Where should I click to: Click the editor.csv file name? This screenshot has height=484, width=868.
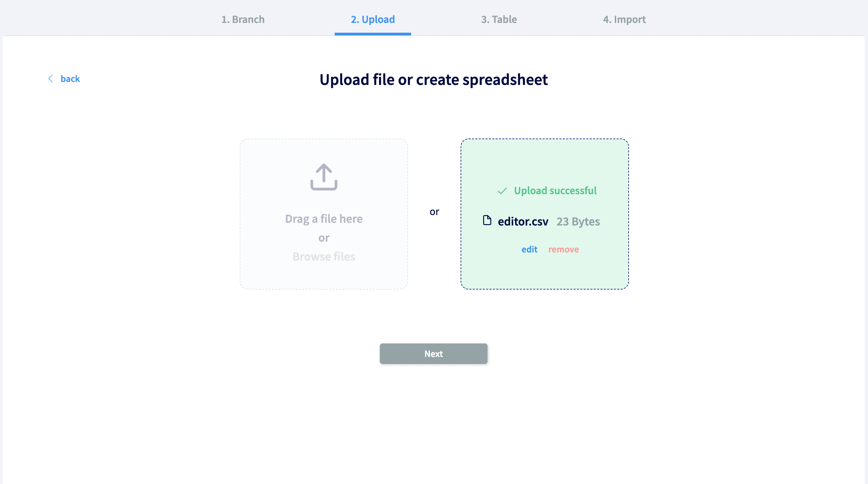click(x=523, y=221)
